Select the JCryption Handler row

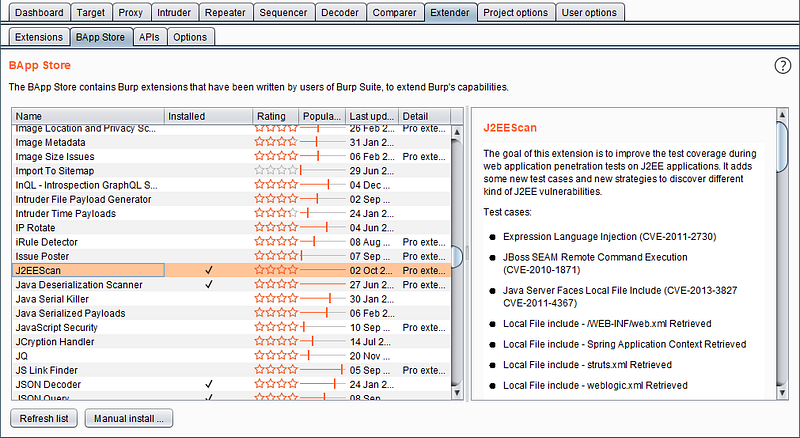[232, 342]
